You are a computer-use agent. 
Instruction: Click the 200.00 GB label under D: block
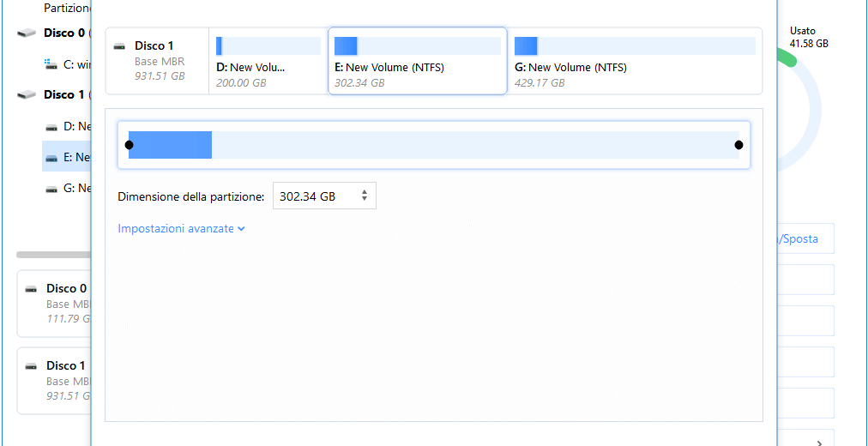click(241, 83)
